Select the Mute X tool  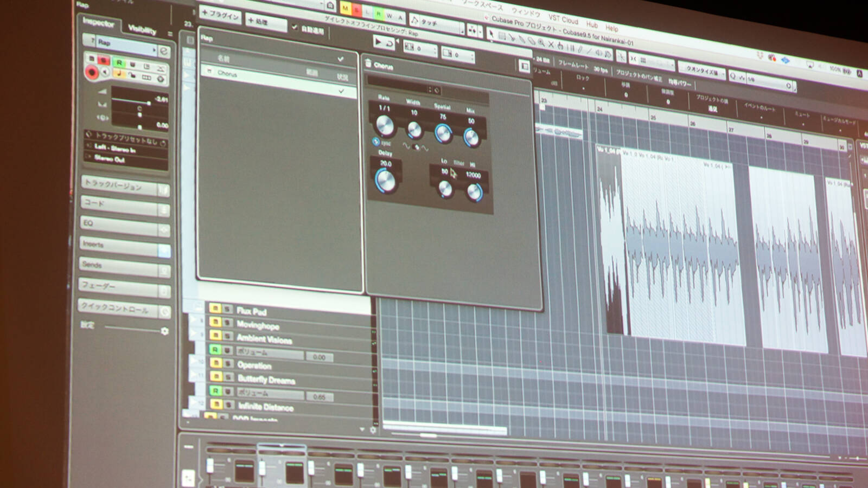point(551,44)
